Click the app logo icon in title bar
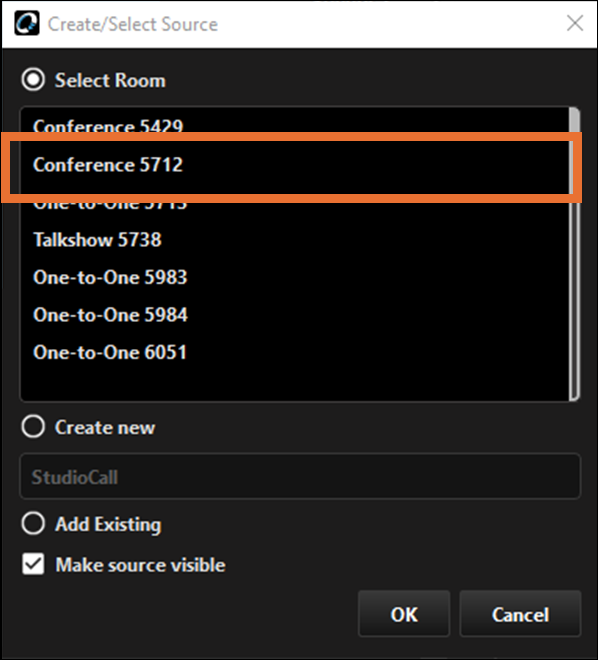Screen dimensions: 598x660 click(27, 23)
